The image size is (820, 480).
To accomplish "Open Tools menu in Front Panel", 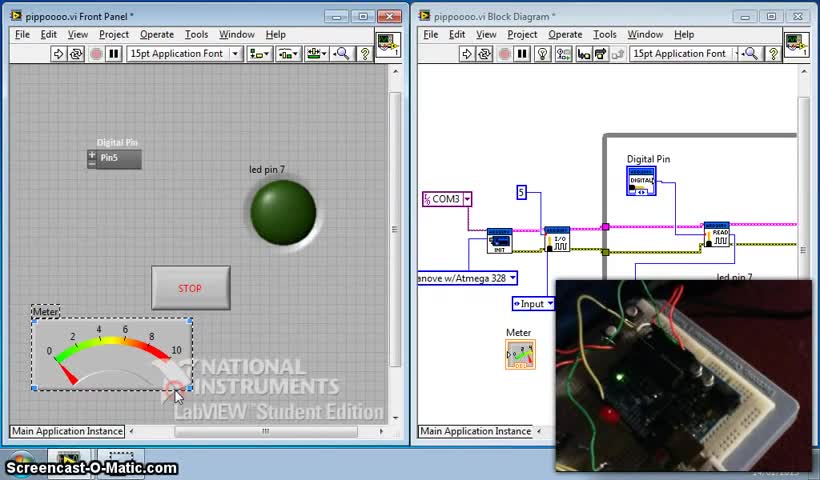I will (197, 35).
